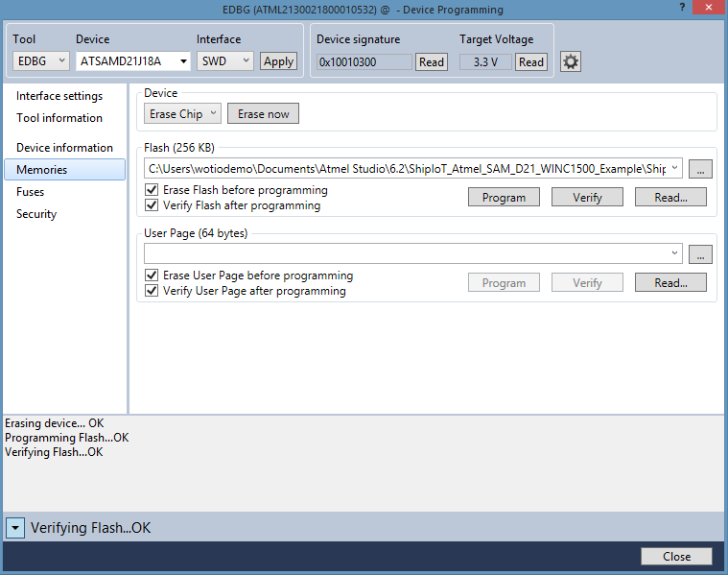Collapse the status log arrow button
Viewport: 728px width, 575px height.
pos(15,528)
